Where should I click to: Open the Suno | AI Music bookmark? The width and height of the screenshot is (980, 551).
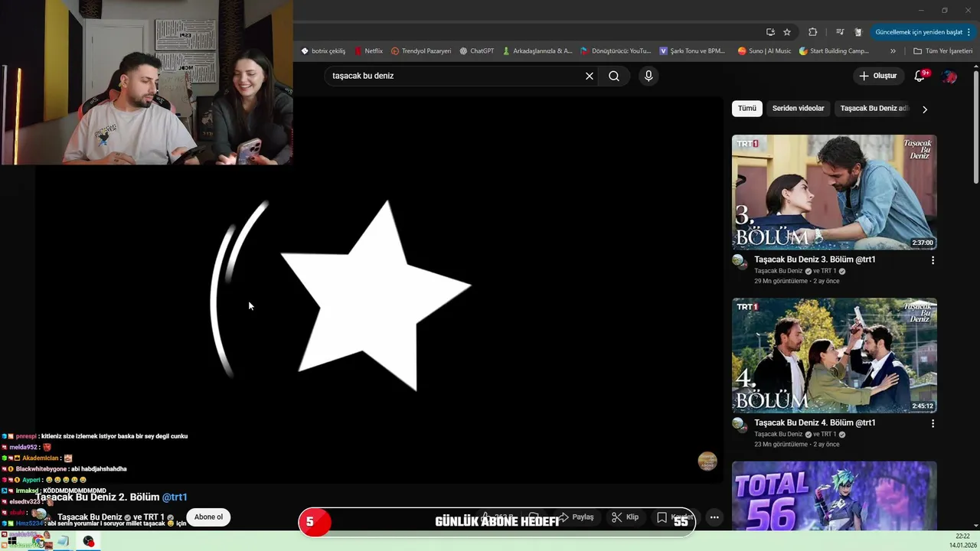click(x=764, y=51)
